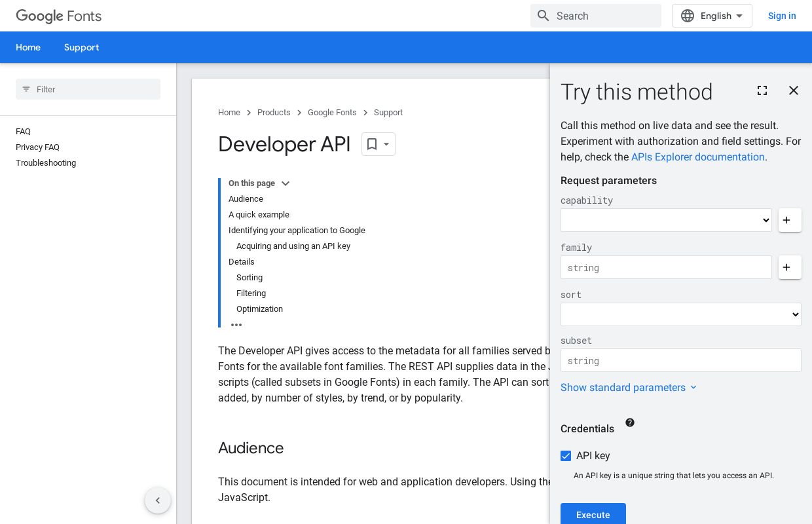Jump to A quick example section

(259, 215)
